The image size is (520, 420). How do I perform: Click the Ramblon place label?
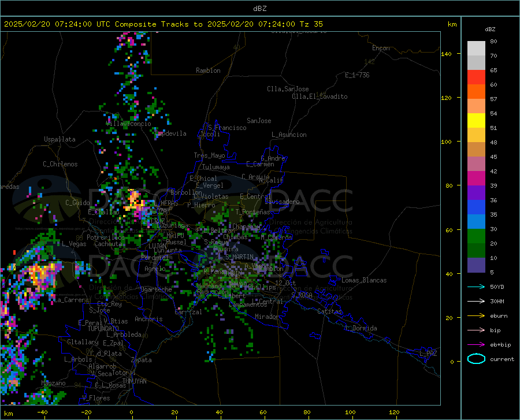pos(208,70)
